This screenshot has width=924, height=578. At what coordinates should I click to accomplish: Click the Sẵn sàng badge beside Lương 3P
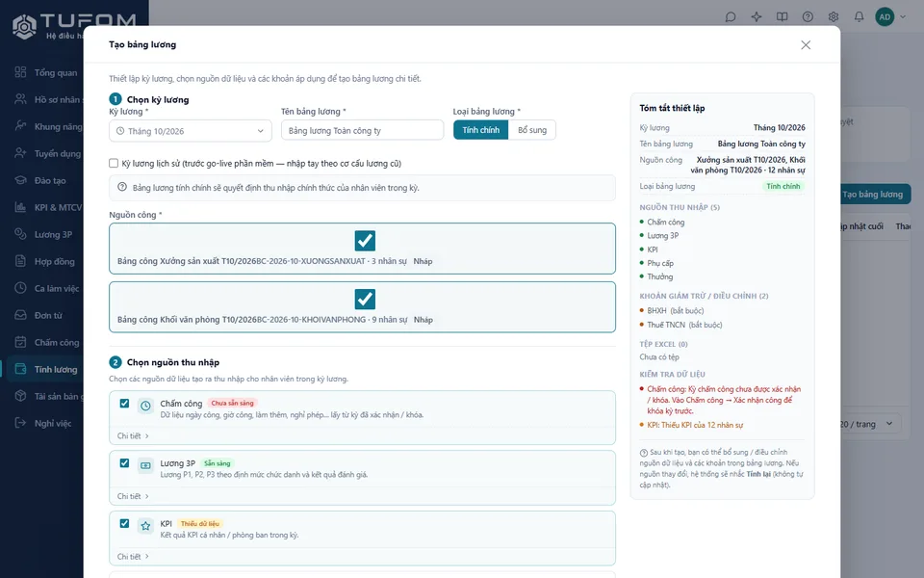[x=218, y=463]
